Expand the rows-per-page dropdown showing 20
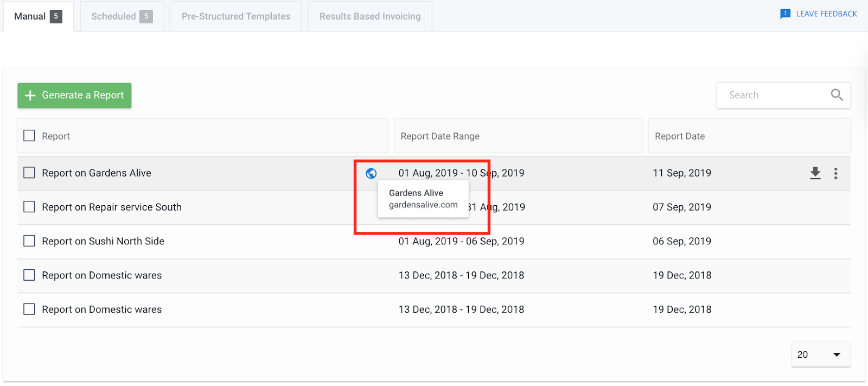868x386 pixels. (821, 355)
